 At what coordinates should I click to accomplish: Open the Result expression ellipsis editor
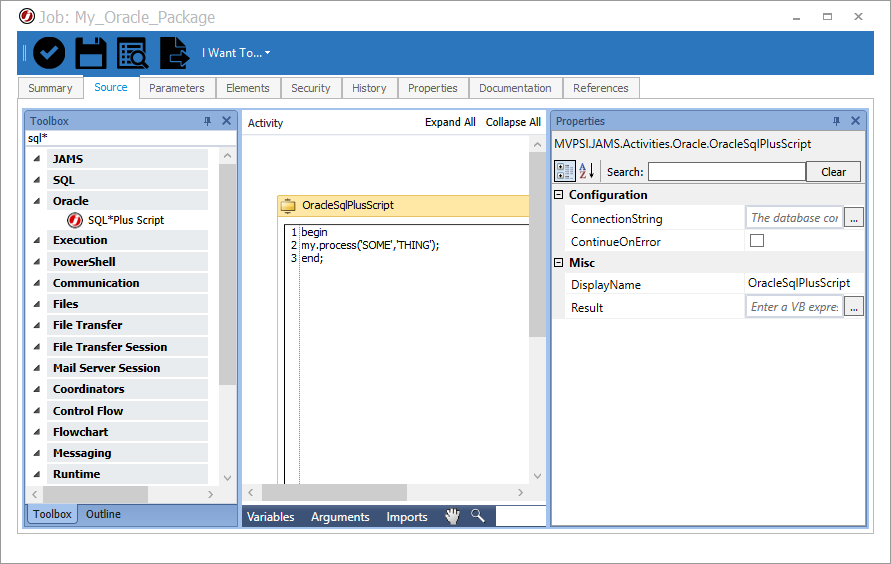[x=853, y=307]
